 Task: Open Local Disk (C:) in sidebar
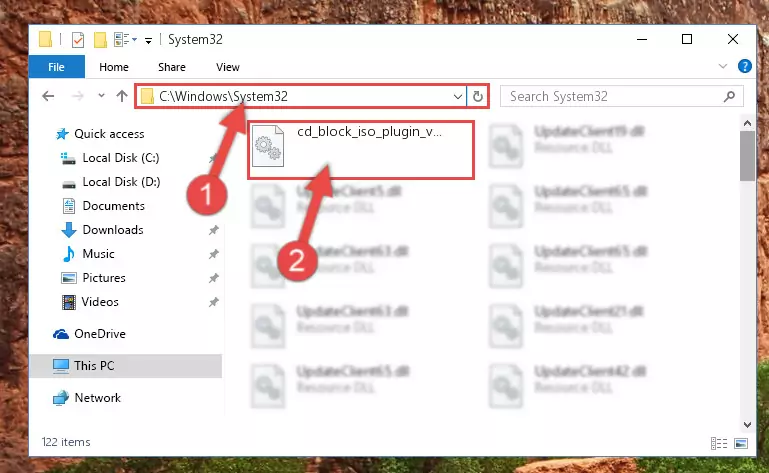click(x=121, y=158)
